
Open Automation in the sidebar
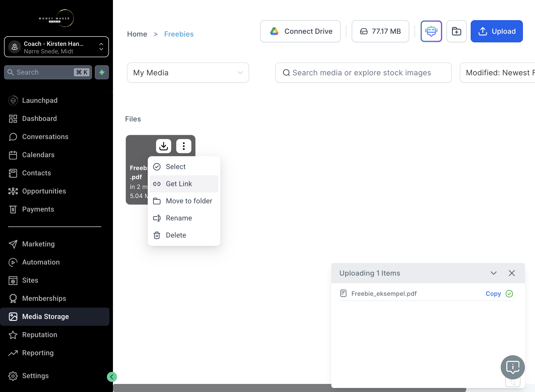tap(55, 262)
